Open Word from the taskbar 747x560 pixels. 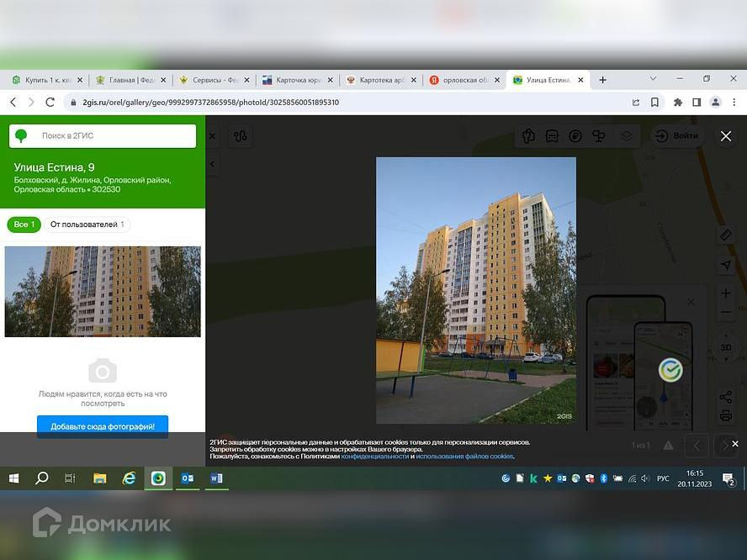(x=216, y=478)
